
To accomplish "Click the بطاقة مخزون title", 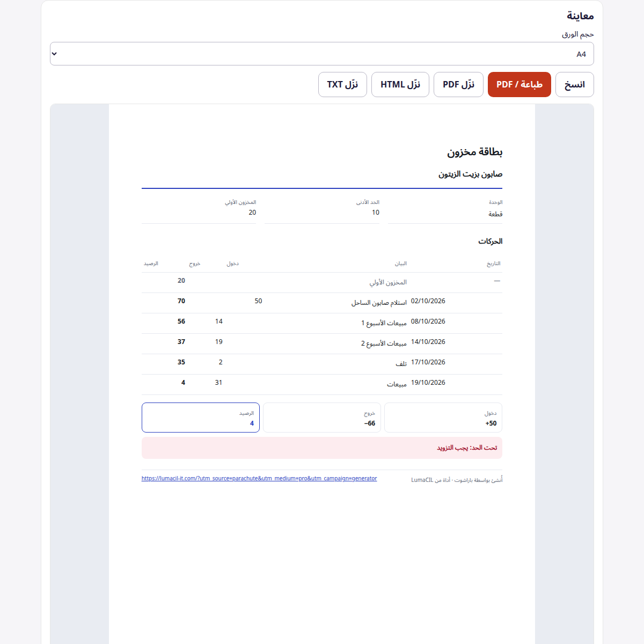I will (475, 152).
